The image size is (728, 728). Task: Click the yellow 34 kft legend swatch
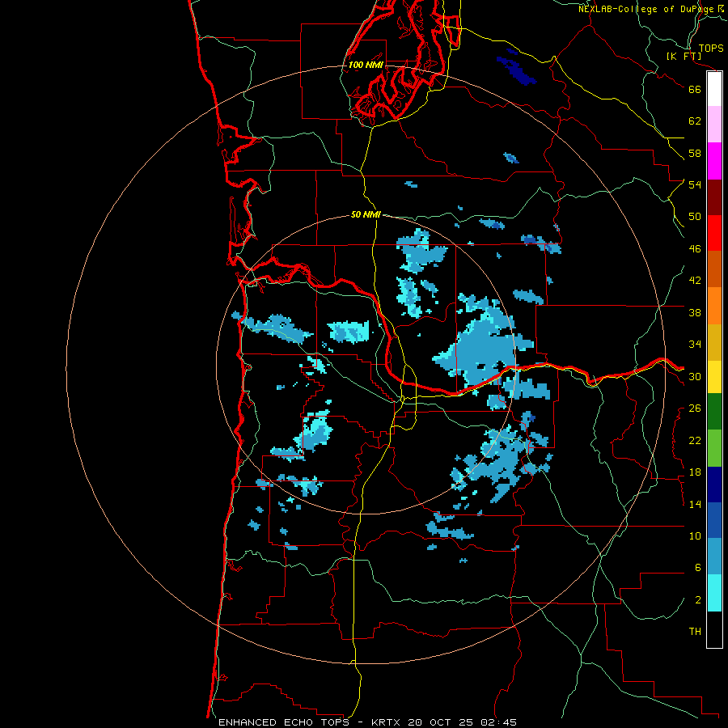pyautogui.click(x=714, y=376)
